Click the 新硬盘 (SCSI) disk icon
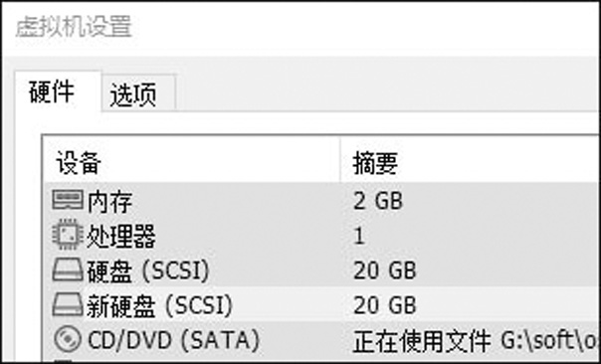The height and width of the screenshot is (364, 601). point(68,304)
